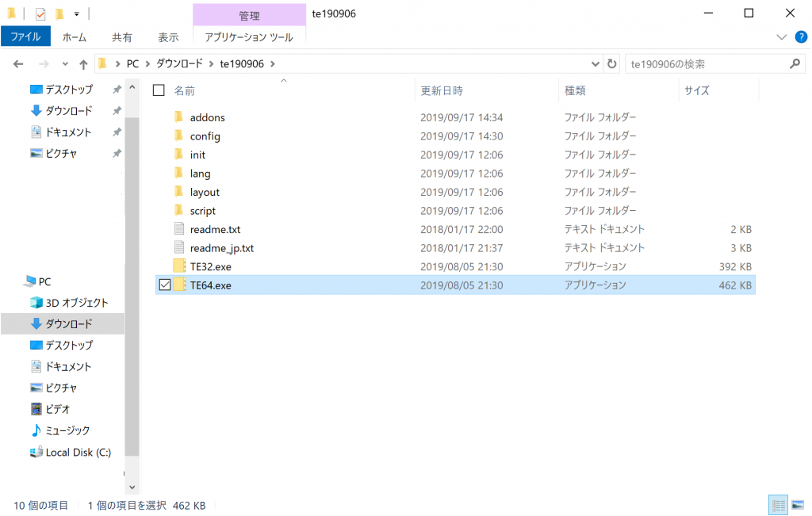Click navigation pane scroll down arrow
The height and width of the screenshot is (516, 812).
[132, 487]
